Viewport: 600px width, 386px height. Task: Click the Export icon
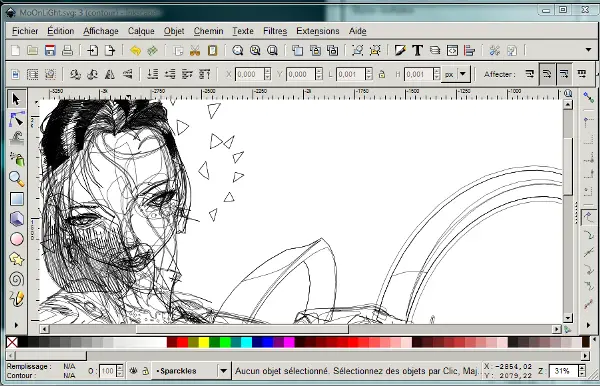click(x=110, y=50)
